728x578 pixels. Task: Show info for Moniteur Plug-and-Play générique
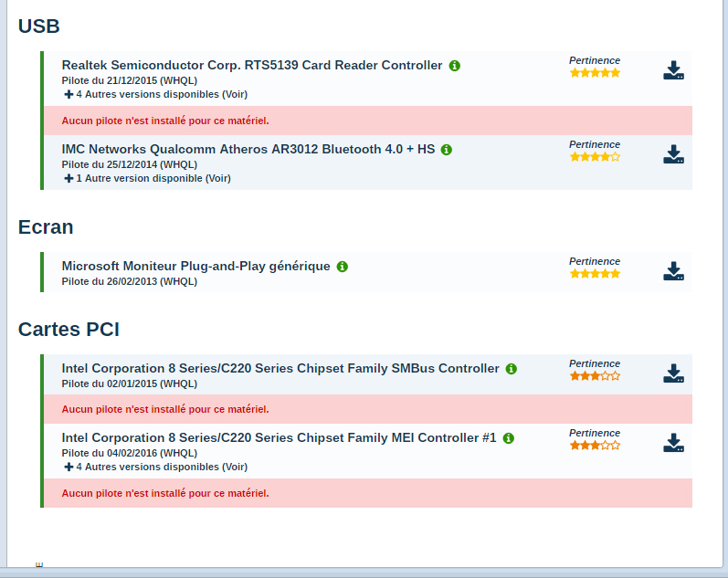click(x=343, y=267)
